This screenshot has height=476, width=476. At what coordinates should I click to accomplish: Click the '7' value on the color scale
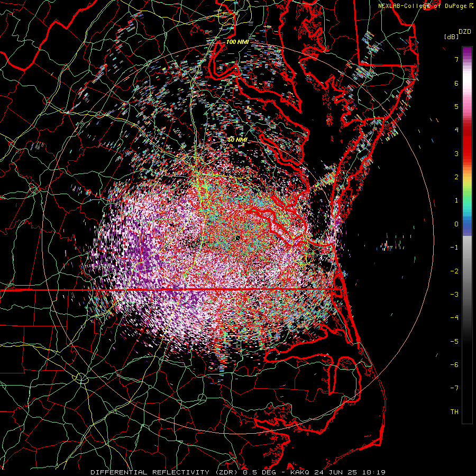[x=456, y=59]
